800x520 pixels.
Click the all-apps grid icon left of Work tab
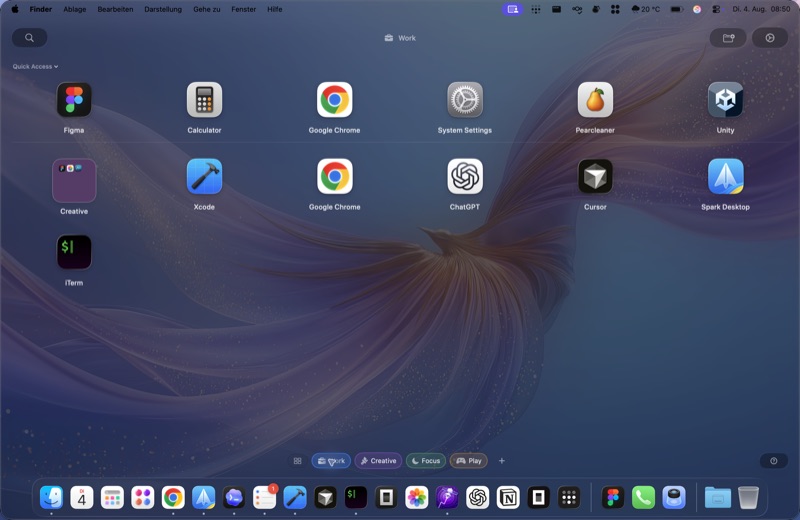point(297,461)
